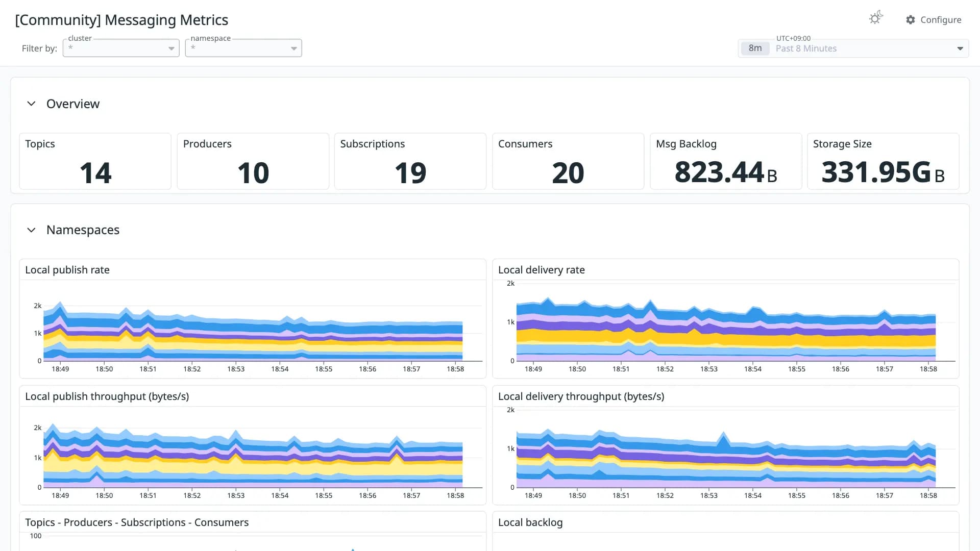Click the Local publish throughput (bytes/s) title
The width and height of the screenshot is (980, 551).
pos(107,396)
